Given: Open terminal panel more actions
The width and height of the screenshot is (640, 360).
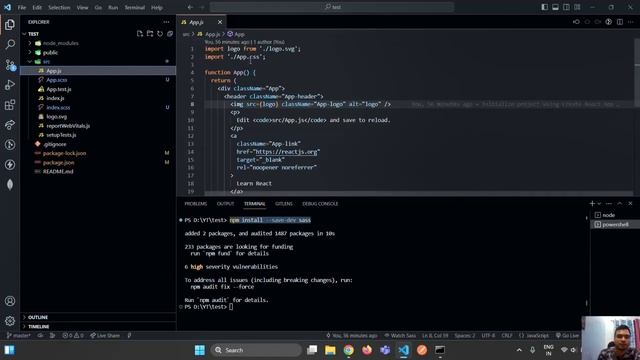Looking at the screenshot, I should (609, 203).
